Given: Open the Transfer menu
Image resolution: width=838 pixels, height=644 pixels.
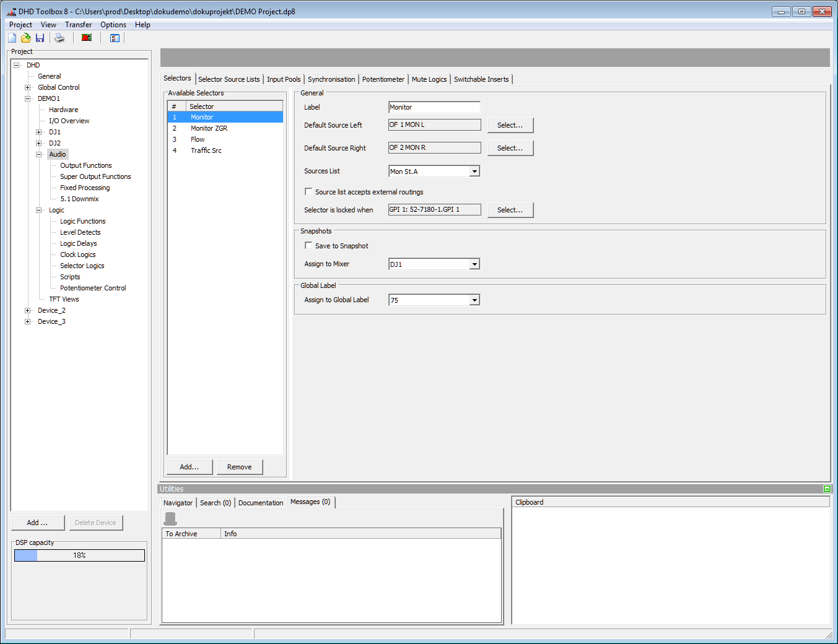Looking at the screenshot, I should click(78, 24).
